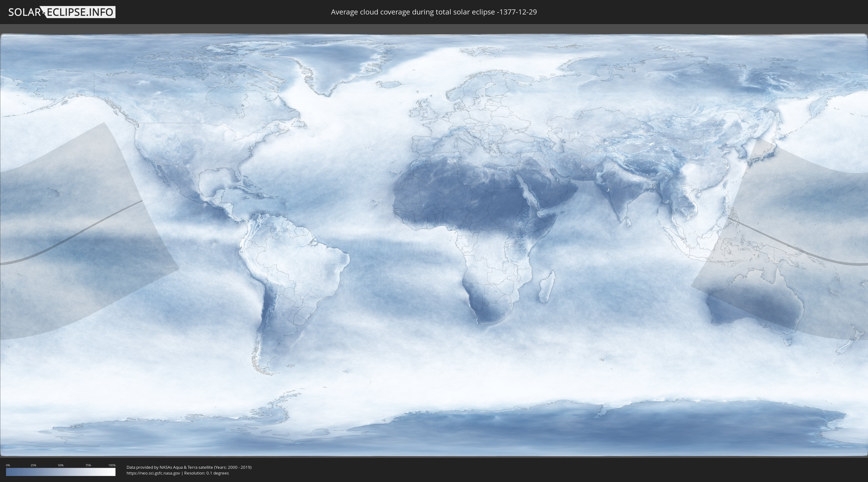Click 'Data provided by NASAs Aqua & Terra satellite' text
868x482 pixels.
pos(170,467)
